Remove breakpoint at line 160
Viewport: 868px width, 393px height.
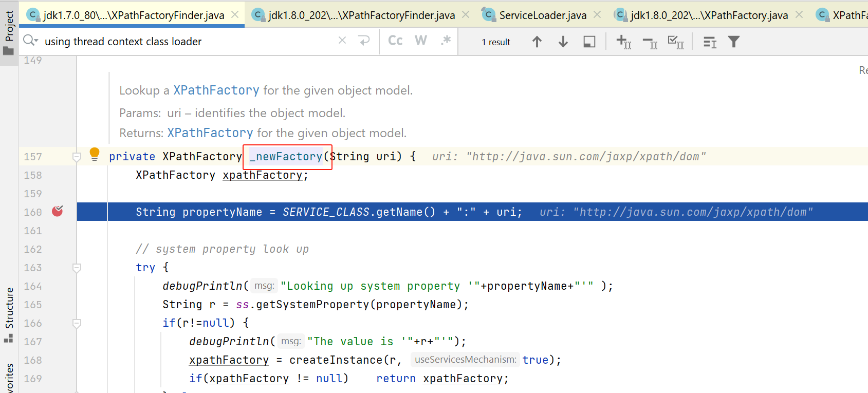57,211
